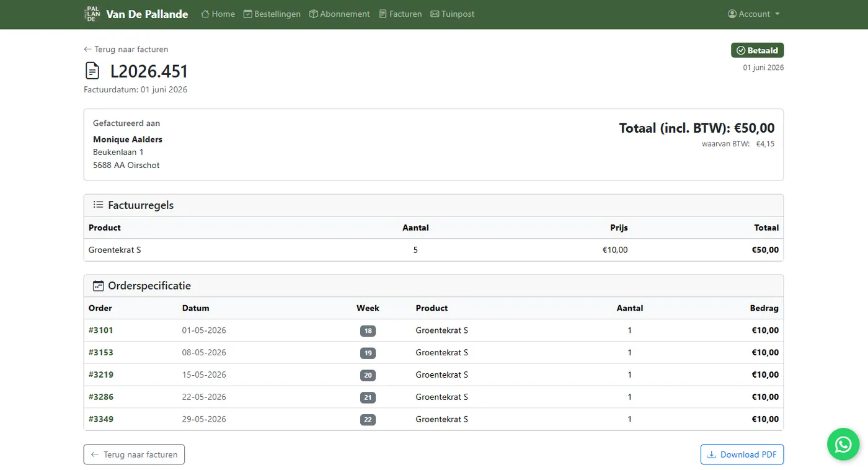868x470 pixels.
Task: Click the date 29-05-2026
Action: [x=204, y=420]
